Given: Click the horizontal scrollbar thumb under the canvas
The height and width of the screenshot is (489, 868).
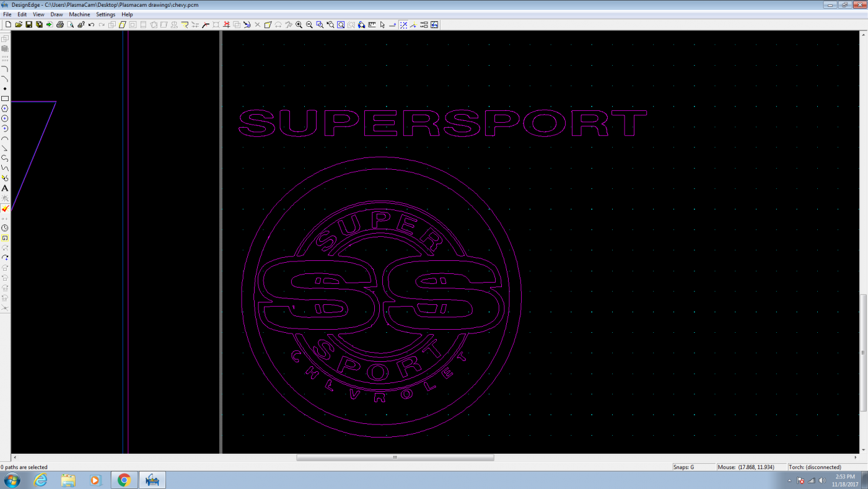Looking at the screenshot, I should (x=395, y=458).
